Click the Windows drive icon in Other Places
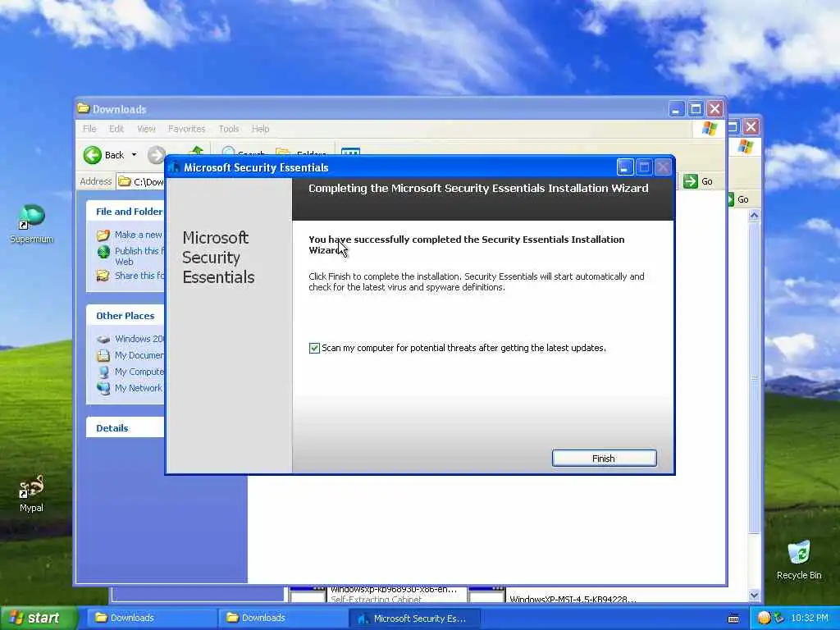Screen dimensions: 840x630 (x=103, y=339)
